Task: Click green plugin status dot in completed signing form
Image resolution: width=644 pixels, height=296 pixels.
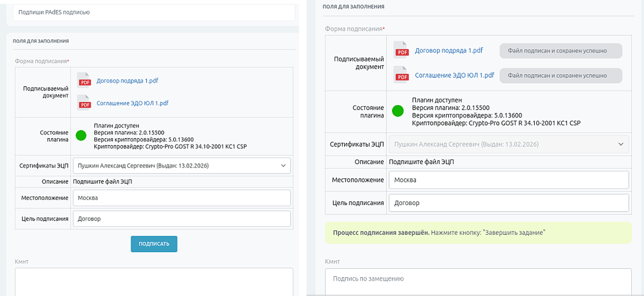Action: (398, 111)
